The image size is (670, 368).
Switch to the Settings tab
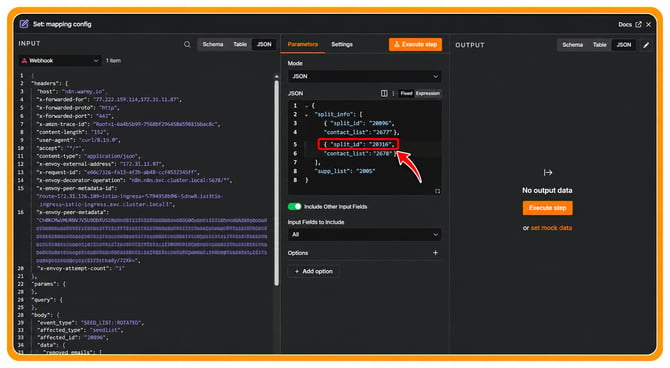[x=342, y=44]
